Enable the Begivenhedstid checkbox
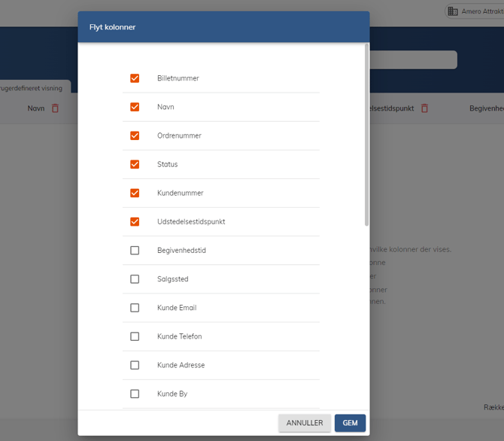Image resolution: width=504 pixels, height=441 pixels. [135, 251]
